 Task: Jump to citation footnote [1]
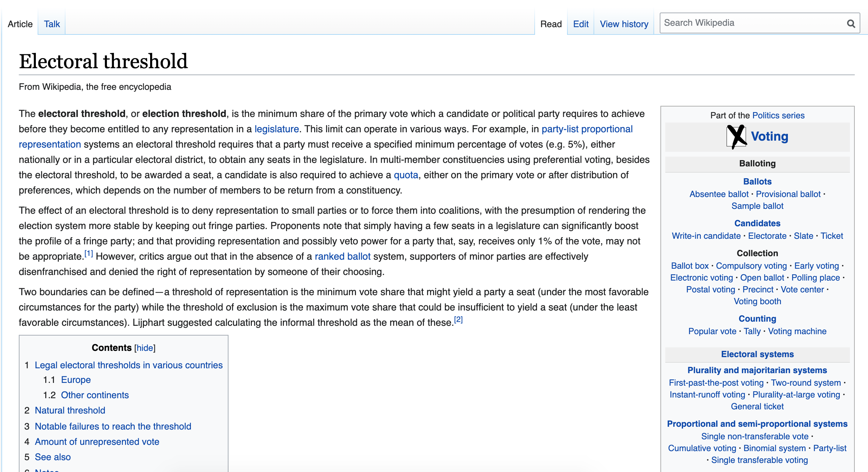(x=89, y=253)
